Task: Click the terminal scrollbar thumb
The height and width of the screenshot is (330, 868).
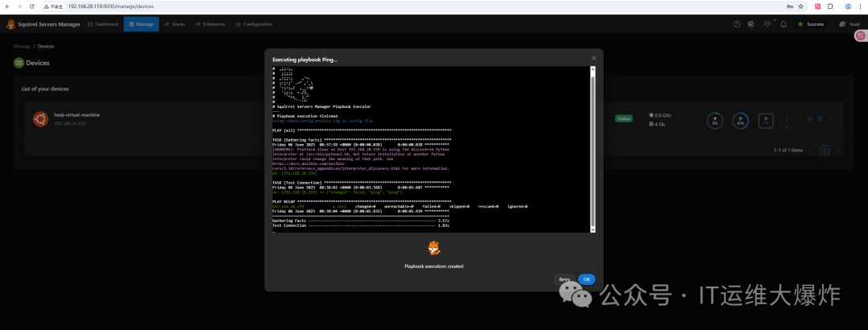Action: click(593, 150)
